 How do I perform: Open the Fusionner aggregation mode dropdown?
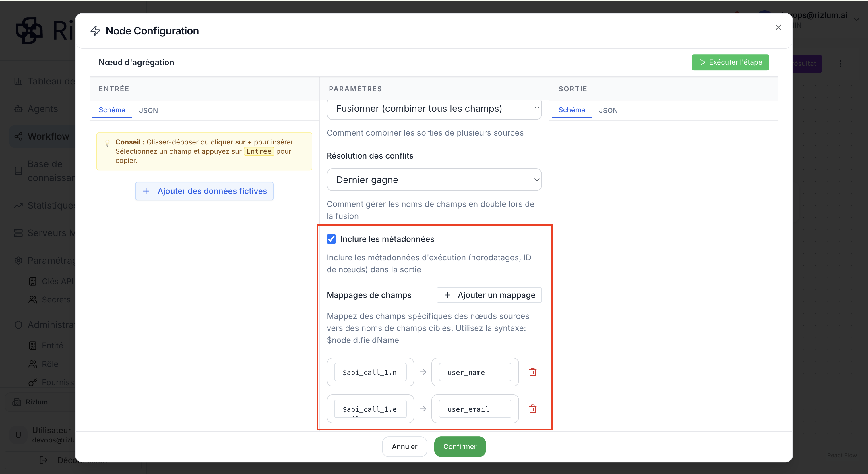[434, 109]
